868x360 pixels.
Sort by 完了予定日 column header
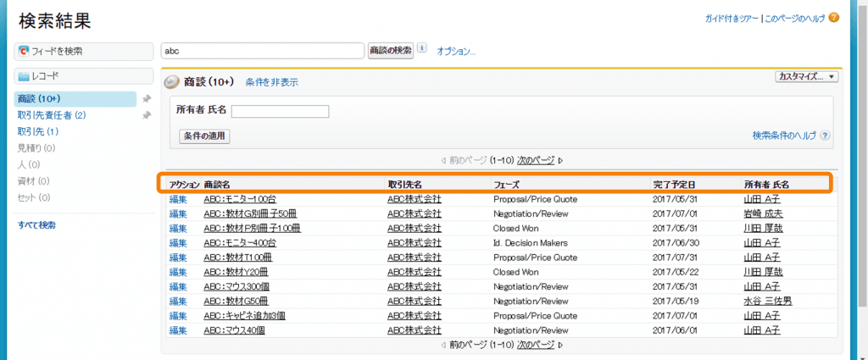click(x=674, y=184)
